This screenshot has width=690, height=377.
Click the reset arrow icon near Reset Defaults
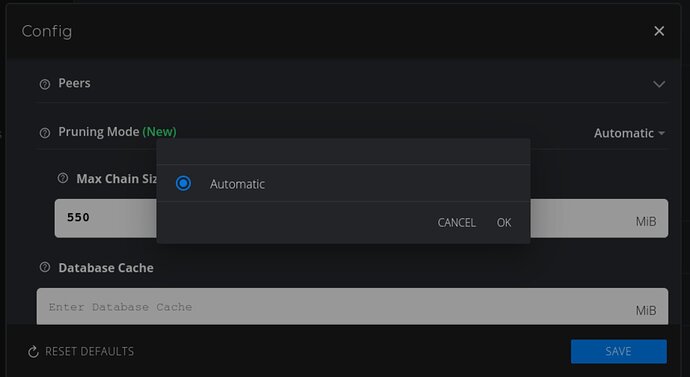33,351
